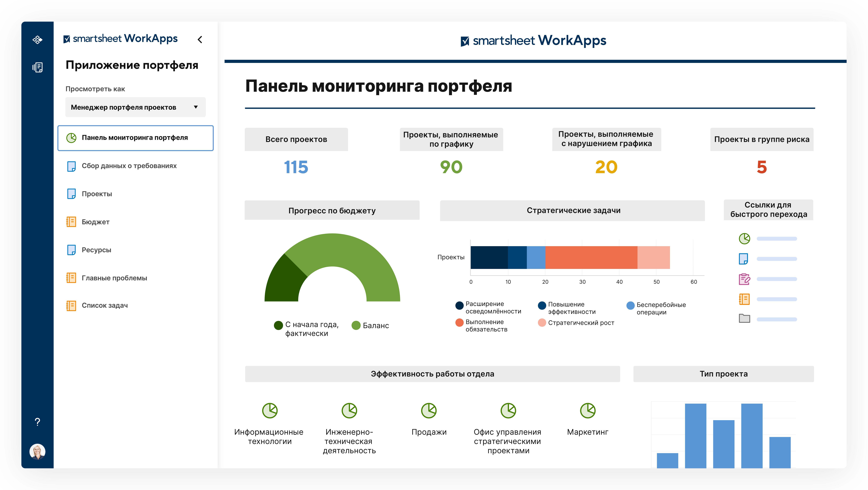Select 'Панель мониторинга портфеля' navigation item
Screen dimensions: 868x490
135,138
